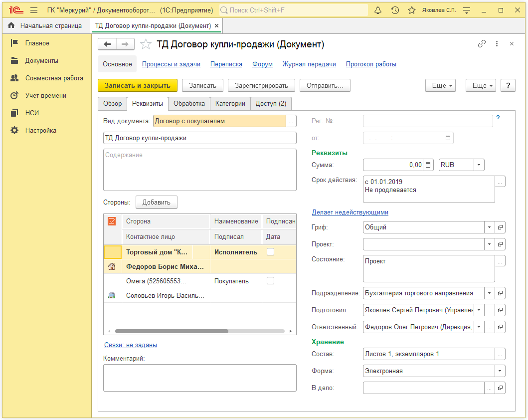Image resolution: width=528 pixels, height=420 pixels.
Task: Open calendar picker next to date field
Action: tap(448, 138)
